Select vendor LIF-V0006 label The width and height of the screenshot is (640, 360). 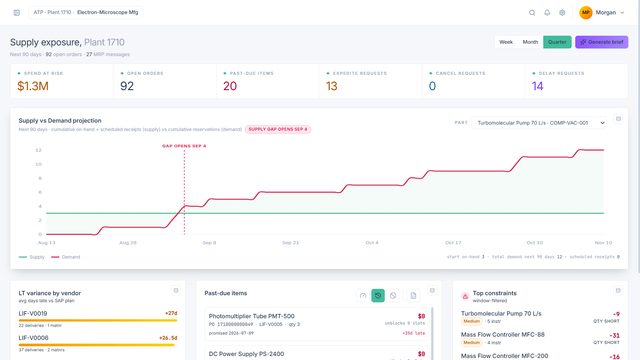click(33, 338)
